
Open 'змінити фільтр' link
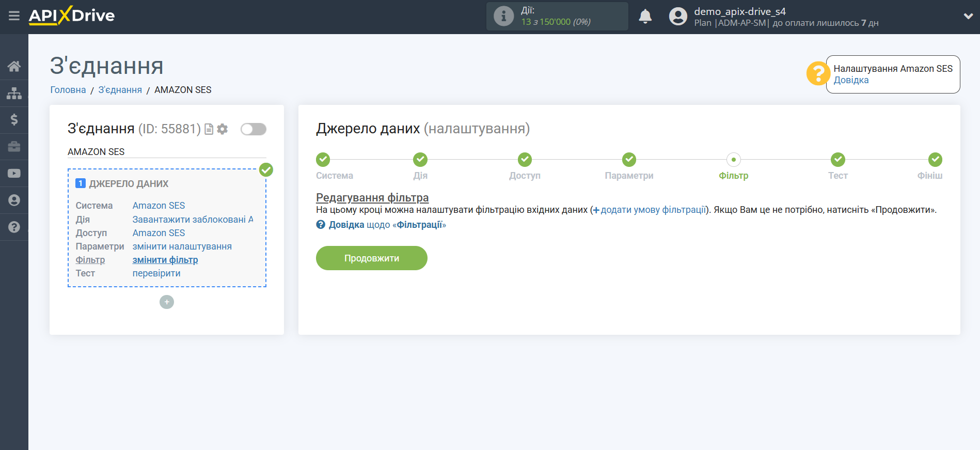(165, 260)
